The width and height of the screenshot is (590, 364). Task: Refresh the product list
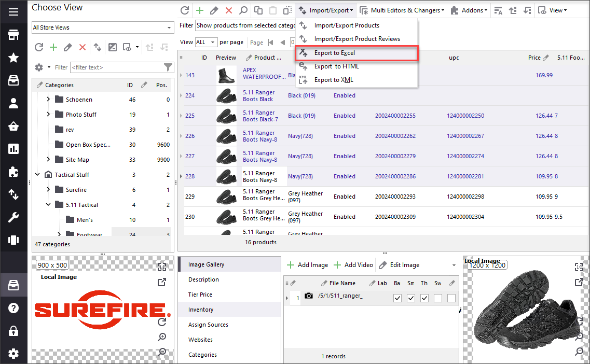click(185, 10)
